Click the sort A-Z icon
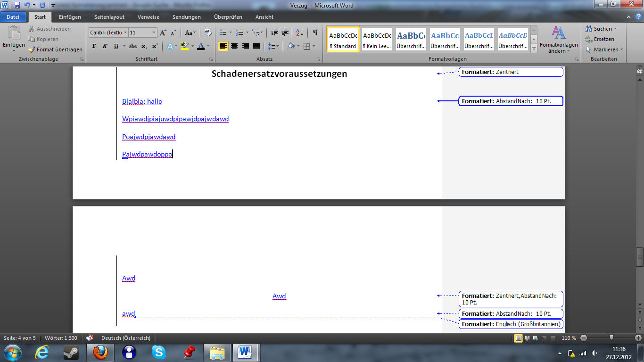 [x=299, y=33]
